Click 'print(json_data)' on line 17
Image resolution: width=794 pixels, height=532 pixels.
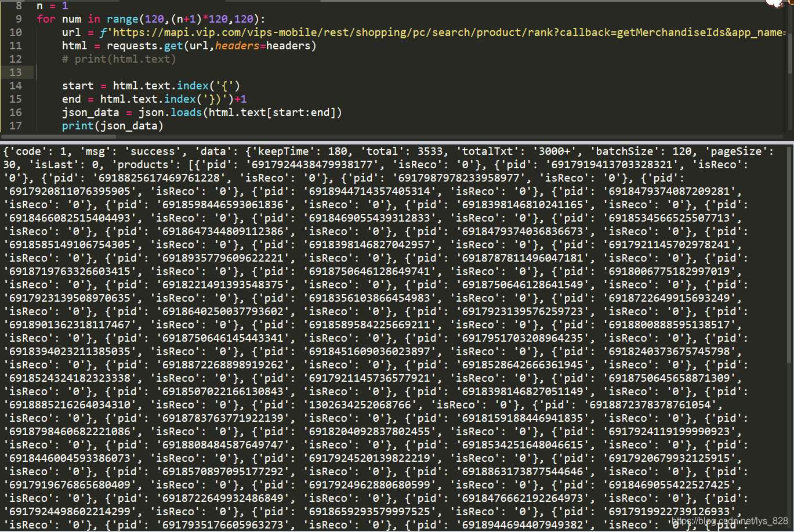[113, 126]
